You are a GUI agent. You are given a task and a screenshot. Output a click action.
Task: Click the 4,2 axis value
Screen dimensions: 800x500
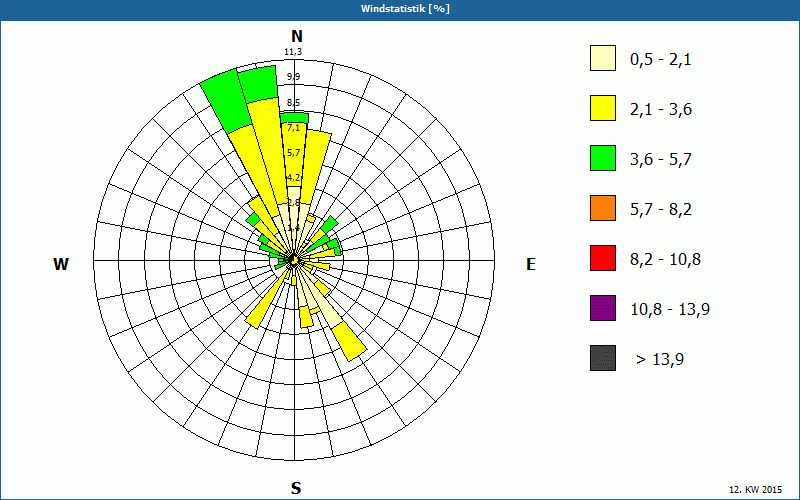click(293, 178)
